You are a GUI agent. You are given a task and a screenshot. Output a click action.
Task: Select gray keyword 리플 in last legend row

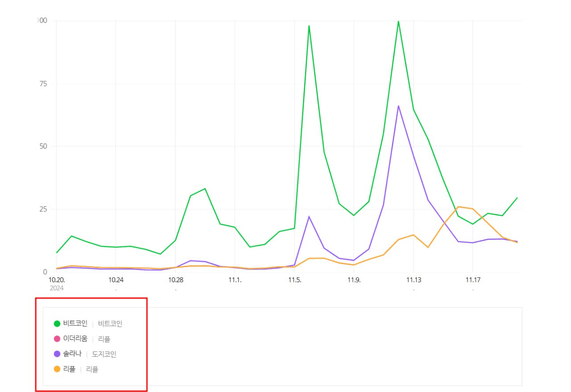coord(92,369)
